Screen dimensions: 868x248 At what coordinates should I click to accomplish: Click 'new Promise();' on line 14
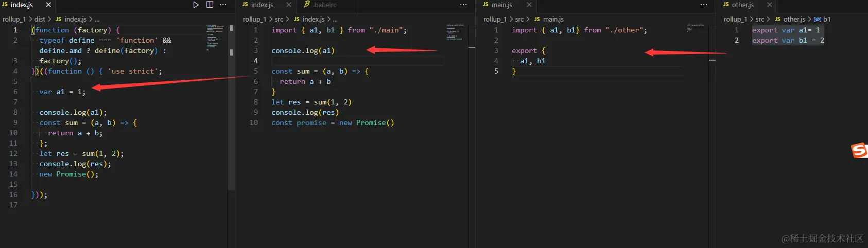(69, 174)
